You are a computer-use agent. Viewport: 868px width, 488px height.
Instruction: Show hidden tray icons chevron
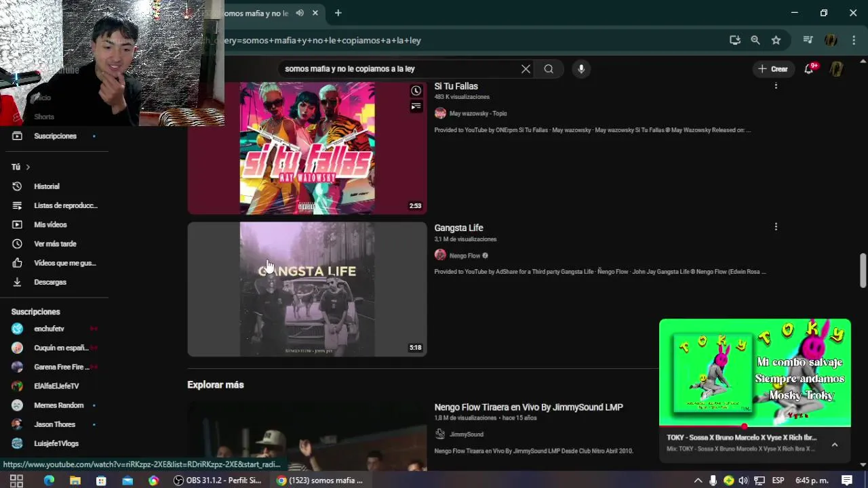[698, 481]
